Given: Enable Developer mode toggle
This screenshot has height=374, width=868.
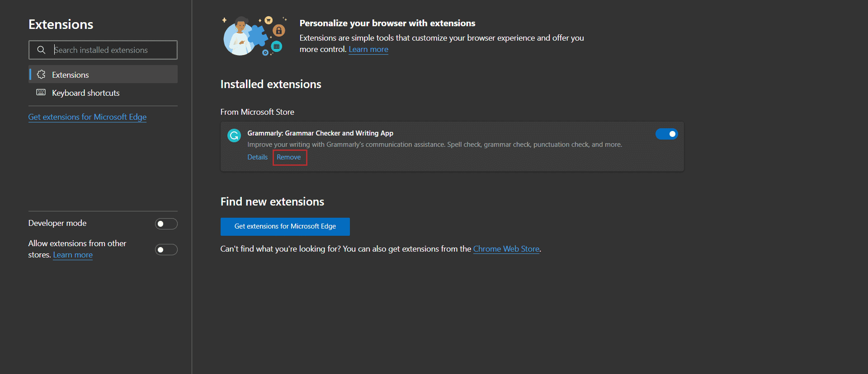Looking at the screenshot, I should point(166,224).
